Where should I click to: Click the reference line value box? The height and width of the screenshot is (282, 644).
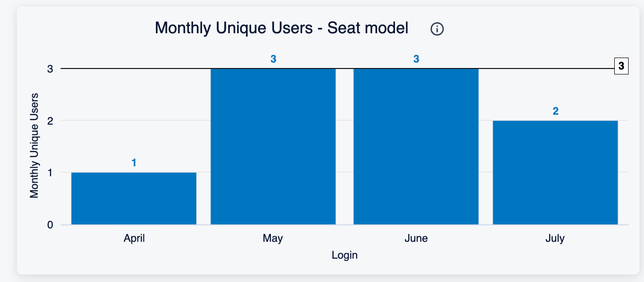pos(621,66)
